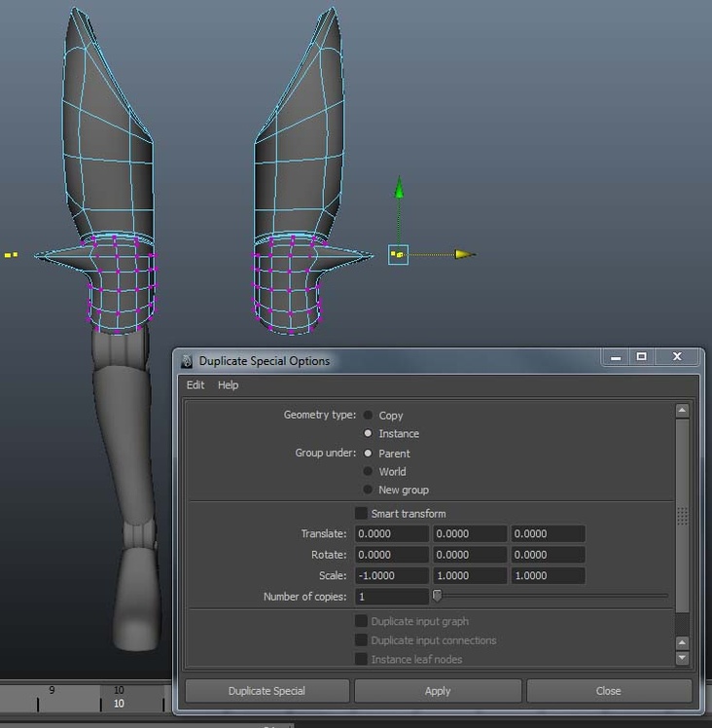Click the Number of copies input field

click(391, 597)
